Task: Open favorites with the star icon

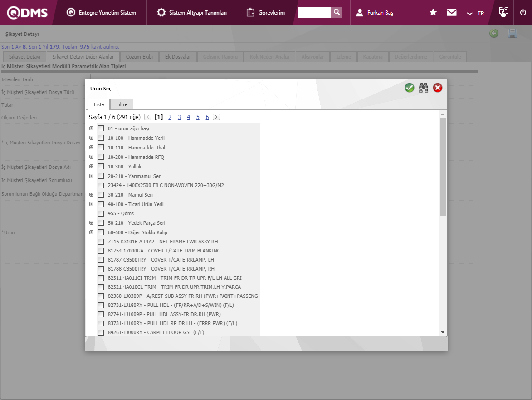Action: coord(433,13)
